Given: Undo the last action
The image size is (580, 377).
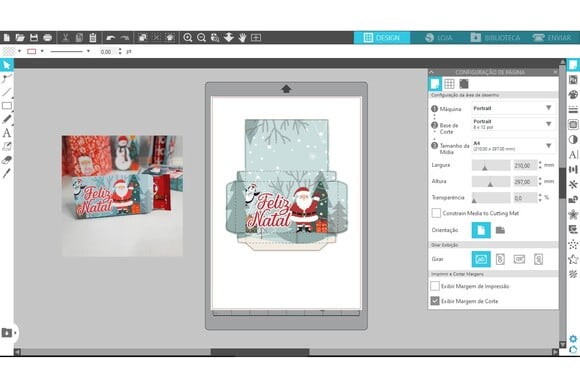Looking at the screenshot, I should click(111, 37).
